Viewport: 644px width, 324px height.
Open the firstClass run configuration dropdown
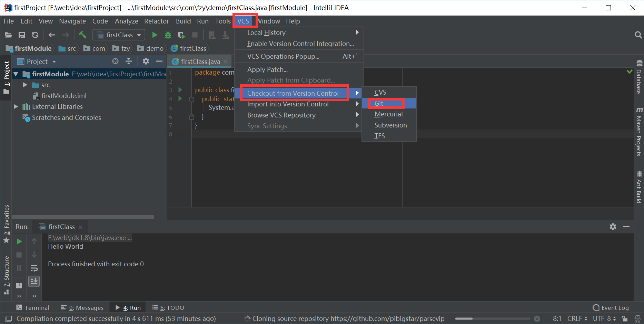[x=119, y=35]
